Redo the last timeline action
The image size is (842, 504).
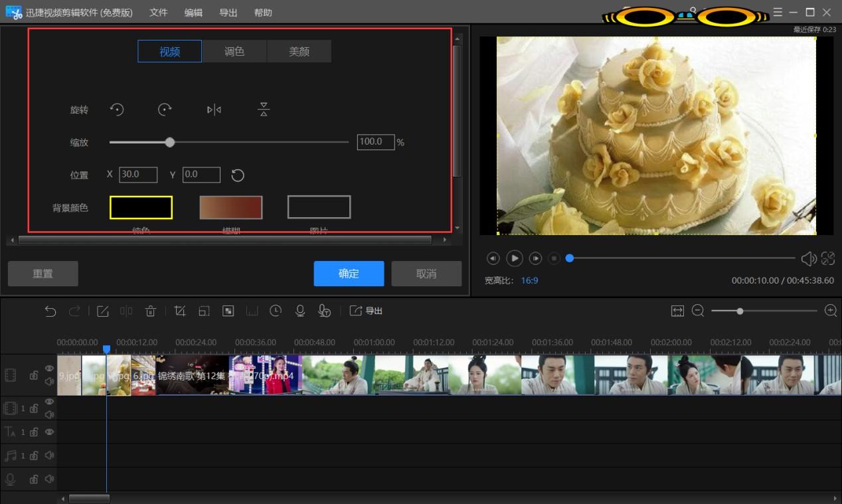coord(74,311)
